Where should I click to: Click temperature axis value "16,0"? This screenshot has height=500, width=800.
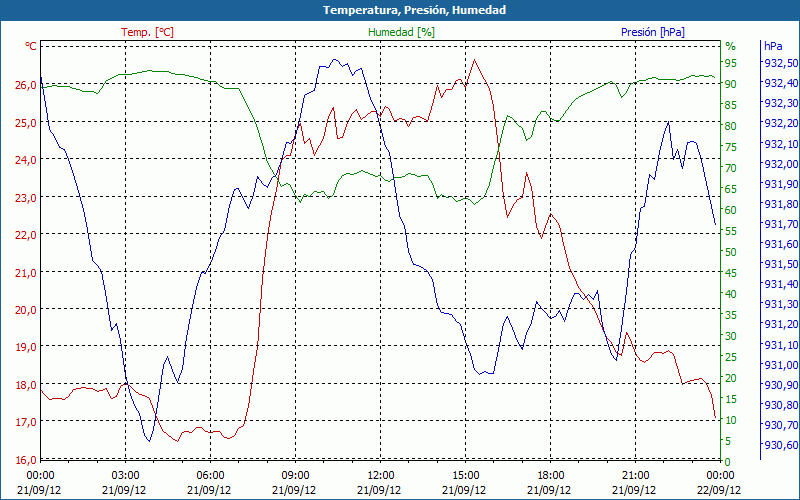(x=25, y=460)
